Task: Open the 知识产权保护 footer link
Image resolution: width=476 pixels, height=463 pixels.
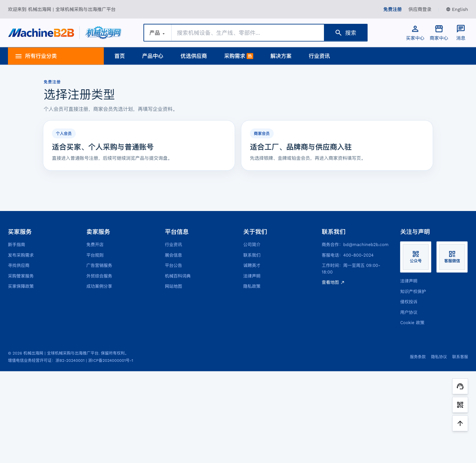Action: point(413,292)
